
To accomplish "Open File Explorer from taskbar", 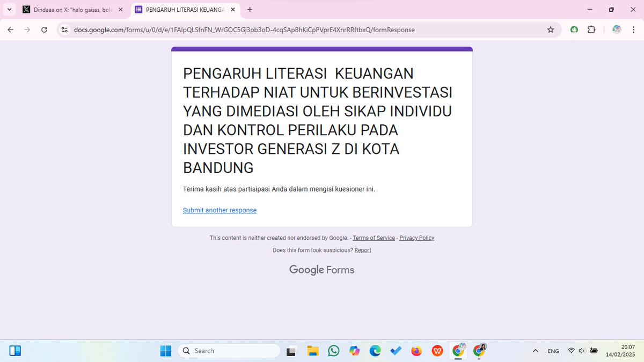I will tap(313, 351).
